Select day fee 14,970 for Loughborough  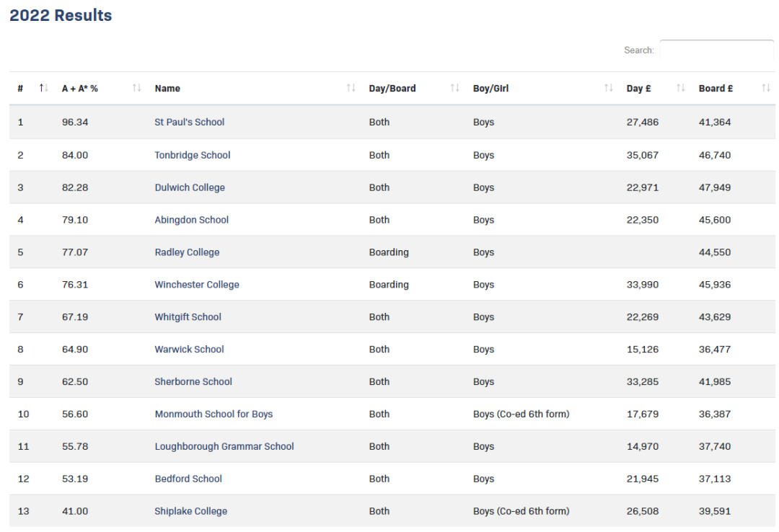[643, 446]
